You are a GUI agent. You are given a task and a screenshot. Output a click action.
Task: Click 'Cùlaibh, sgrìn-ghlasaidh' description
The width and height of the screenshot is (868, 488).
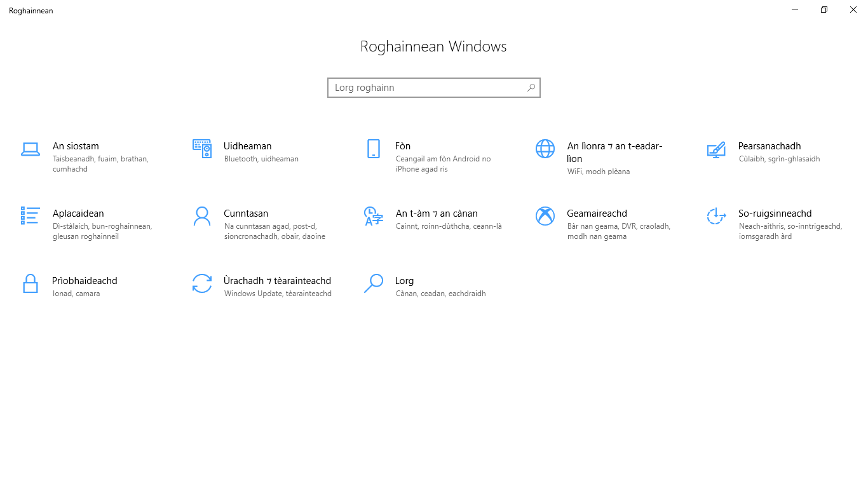pos(780,159)
